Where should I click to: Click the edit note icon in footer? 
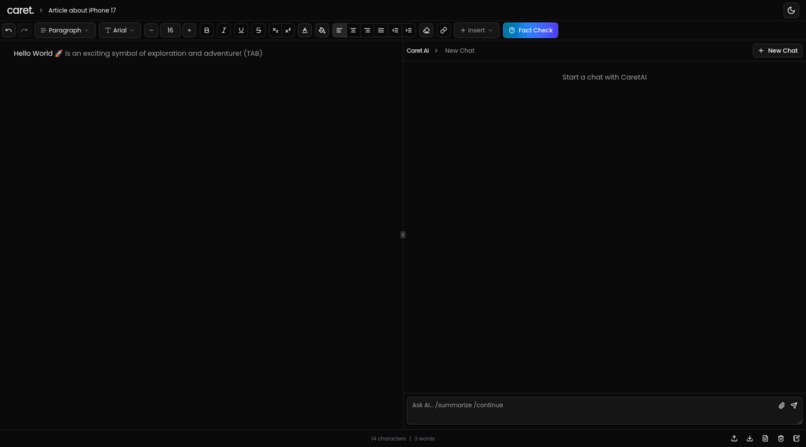(796, 438)
